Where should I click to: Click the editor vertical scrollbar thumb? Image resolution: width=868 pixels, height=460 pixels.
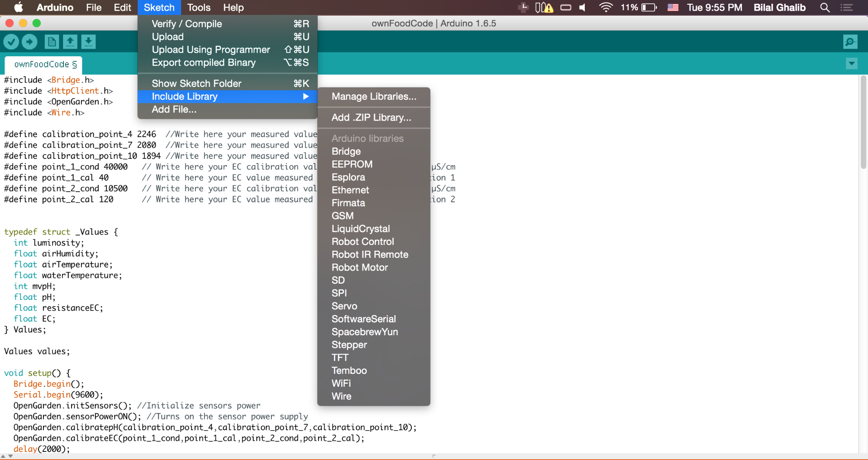(x=863, y=123)
